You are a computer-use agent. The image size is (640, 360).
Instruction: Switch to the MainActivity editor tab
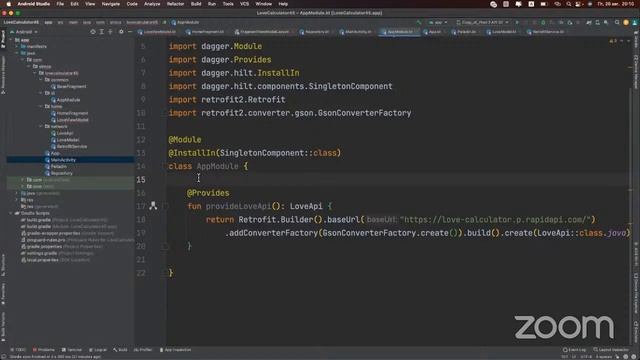[x=356, y=32]
